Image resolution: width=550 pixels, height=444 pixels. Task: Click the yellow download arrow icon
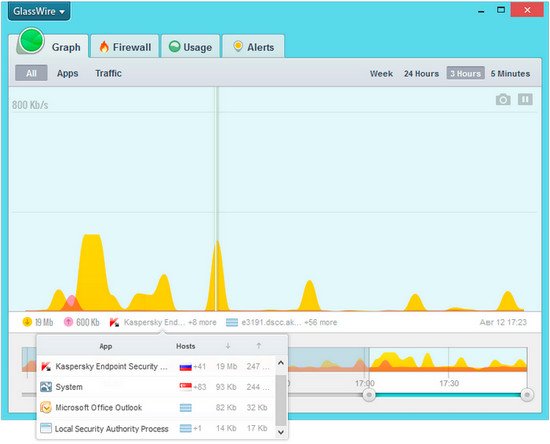(x=27, y=322)
